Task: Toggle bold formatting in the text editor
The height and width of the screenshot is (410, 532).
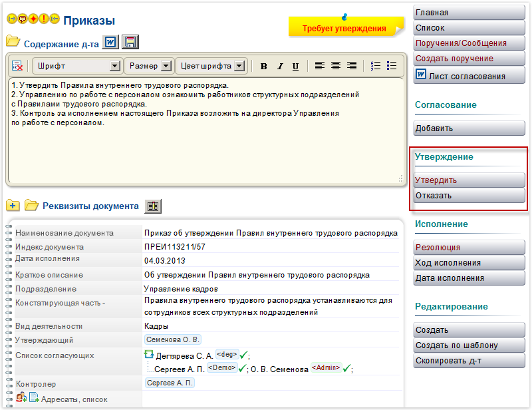Action: [x=264, y=66]
